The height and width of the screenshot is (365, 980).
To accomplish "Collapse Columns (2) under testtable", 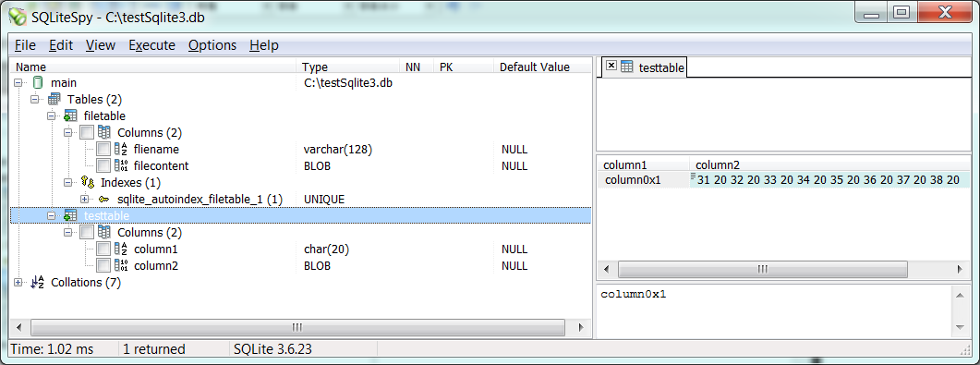I will (68, 233).
